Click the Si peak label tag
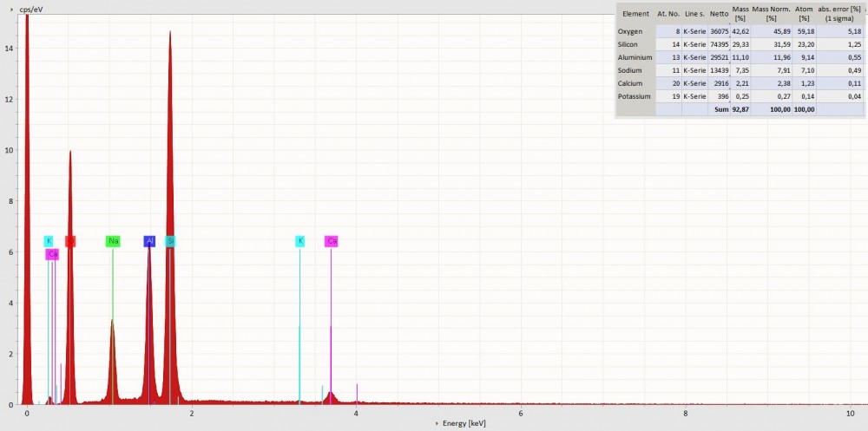The height and width of the screenshot is (431, 868). tap(170, 241)
